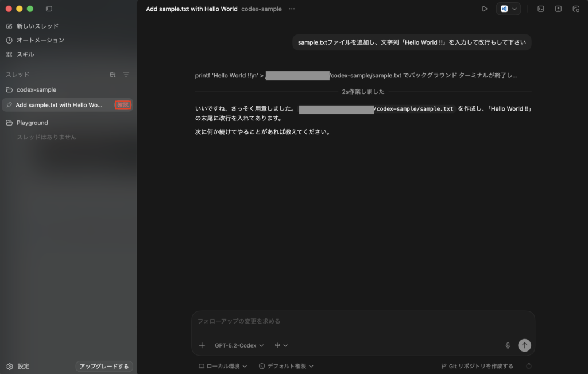The height and width of the screenshot is (374, 588).
Task: Click the microphone dictation icon
Action: click(x=508, y=345)
